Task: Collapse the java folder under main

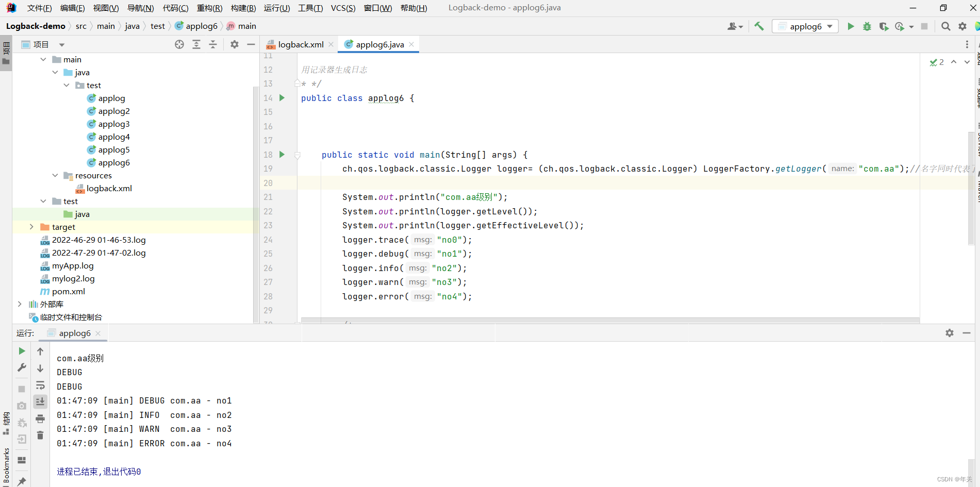Action: click(55, 72)
